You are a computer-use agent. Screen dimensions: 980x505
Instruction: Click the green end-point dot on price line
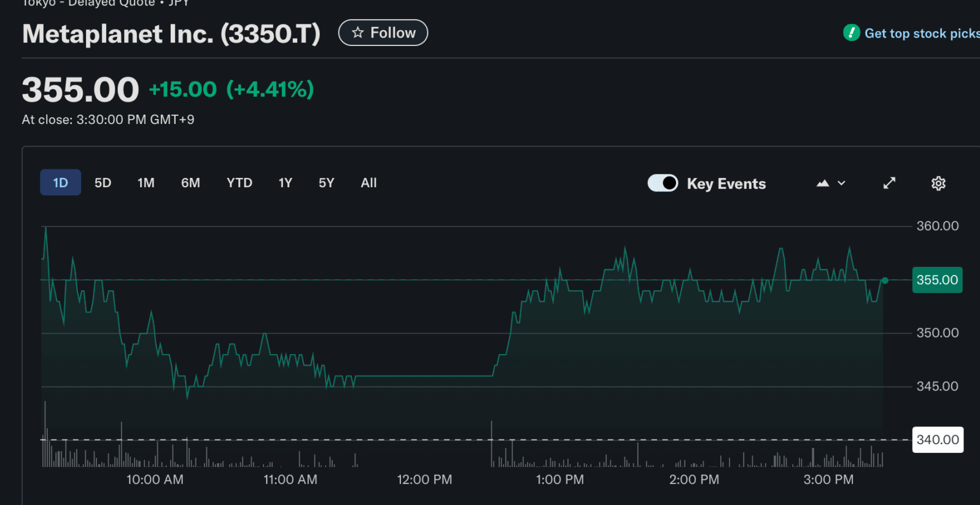click(885, 280)
